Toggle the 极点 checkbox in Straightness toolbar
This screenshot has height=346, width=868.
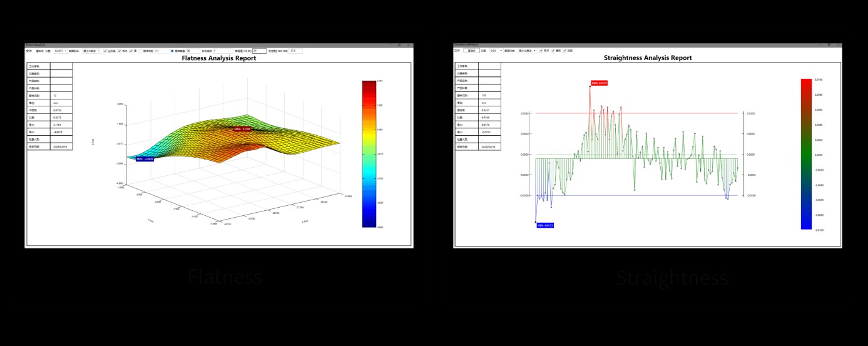(x=541, y=51)
